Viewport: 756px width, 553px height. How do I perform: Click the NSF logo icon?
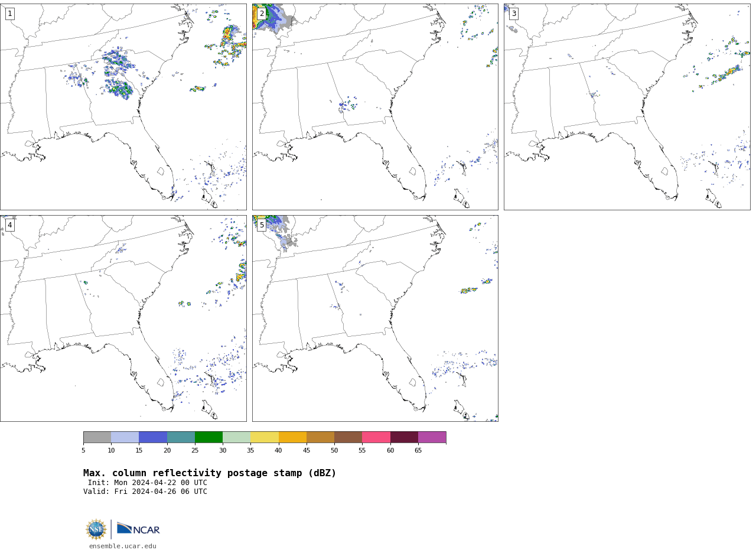(96, 529)
